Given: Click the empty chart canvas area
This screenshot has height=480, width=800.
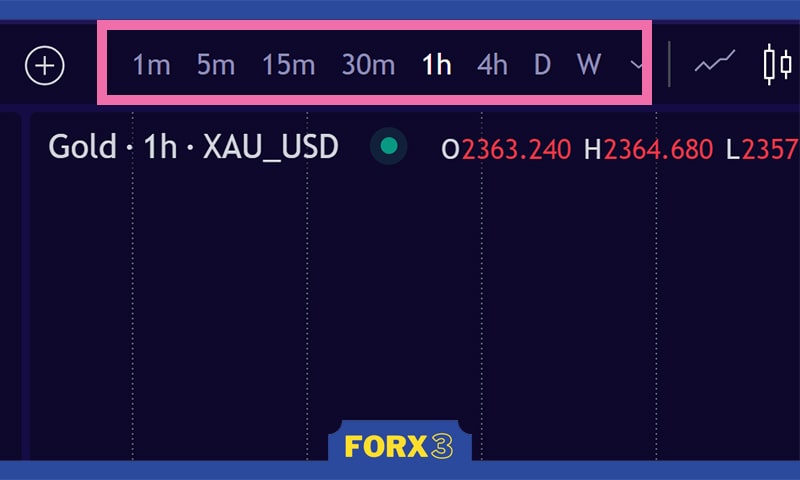Looking at the screenshot, I should coord(400,300).
